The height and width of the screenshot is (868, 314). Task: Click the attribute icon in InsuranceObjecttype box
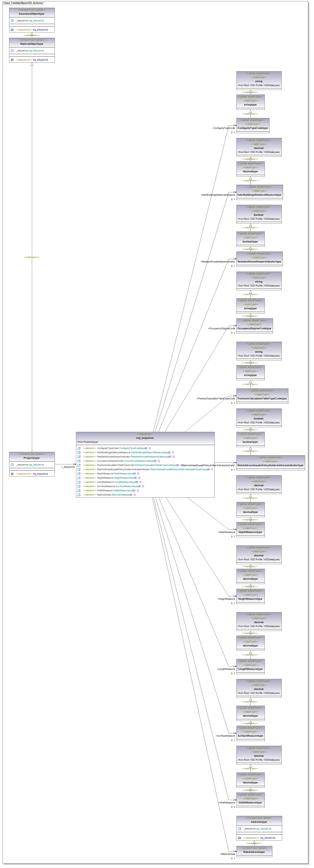12,20
